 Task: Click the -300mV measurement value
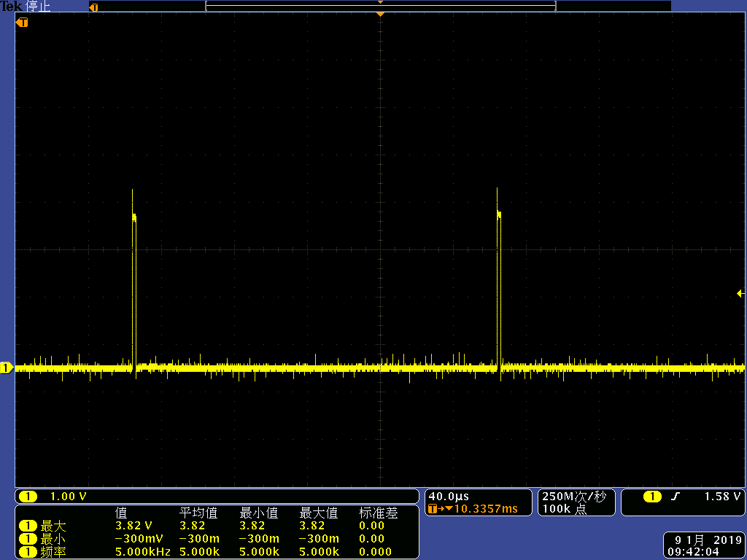point(139,539)
